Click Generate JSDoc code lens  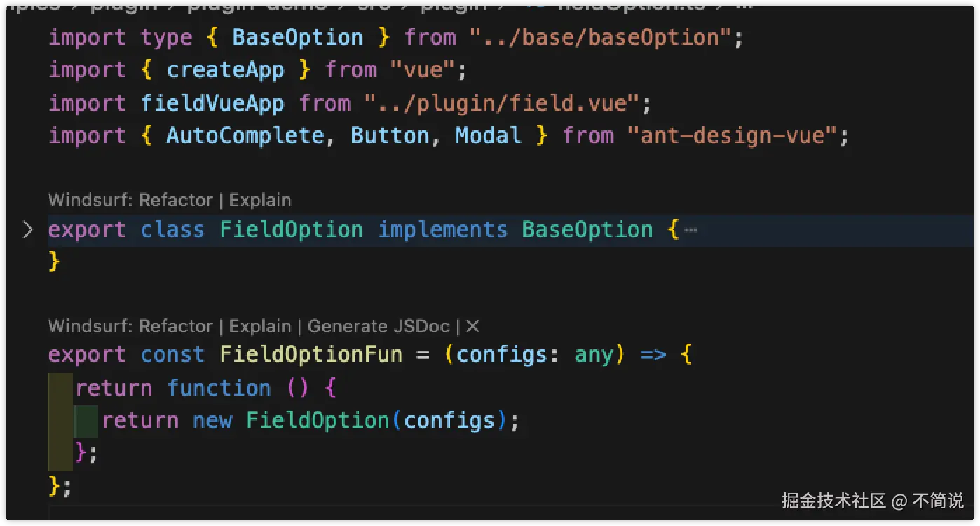379,326
